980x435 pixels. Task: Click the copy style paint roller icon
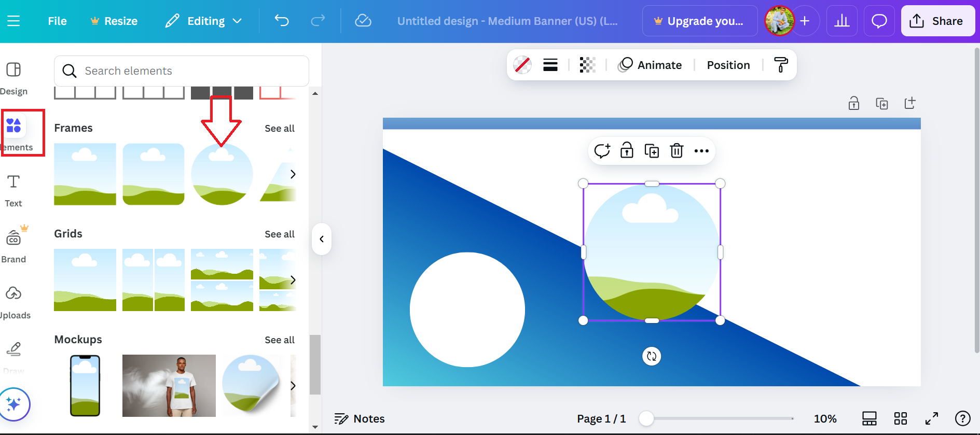[x=781, y=65]
